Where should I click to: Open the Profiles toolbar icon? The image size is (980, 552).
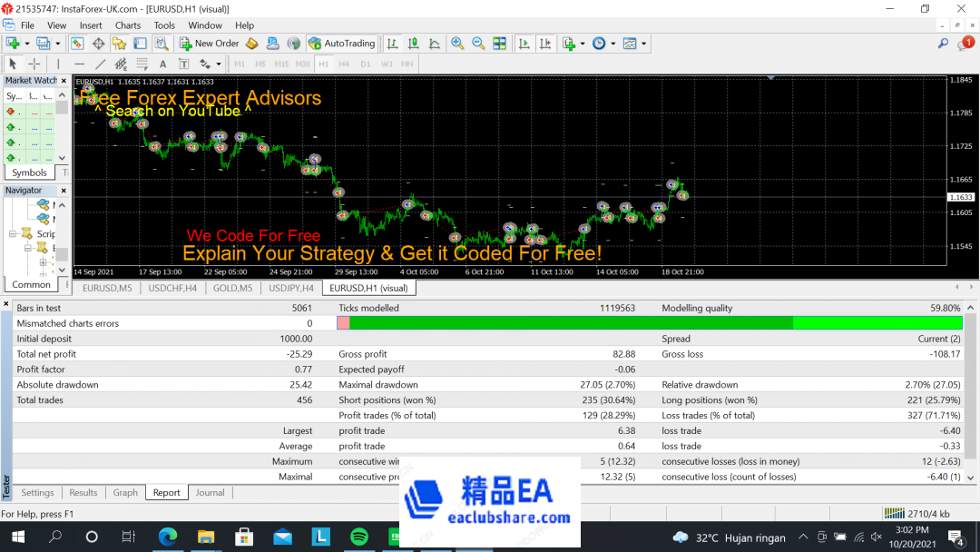tap(43, 44)
